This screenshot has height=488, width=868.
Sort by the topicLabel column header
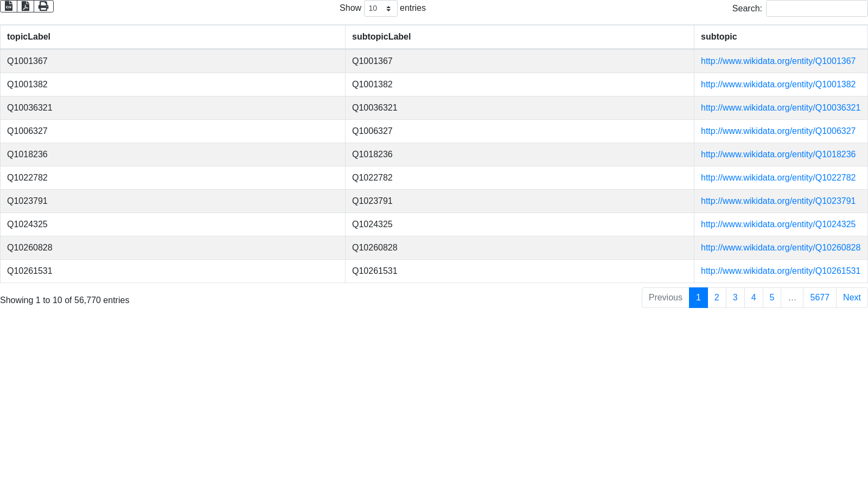pyautogui.click(x=29, y=37)
